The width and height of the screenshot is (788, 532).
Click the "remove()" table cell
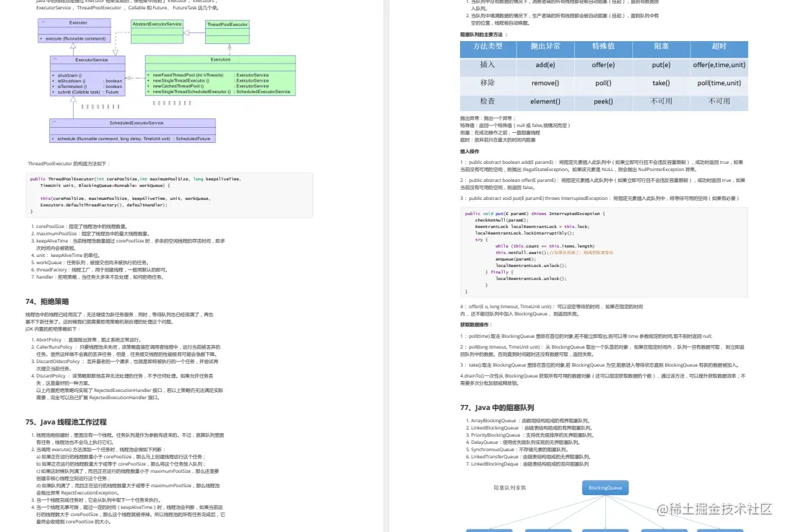(545, 83)
